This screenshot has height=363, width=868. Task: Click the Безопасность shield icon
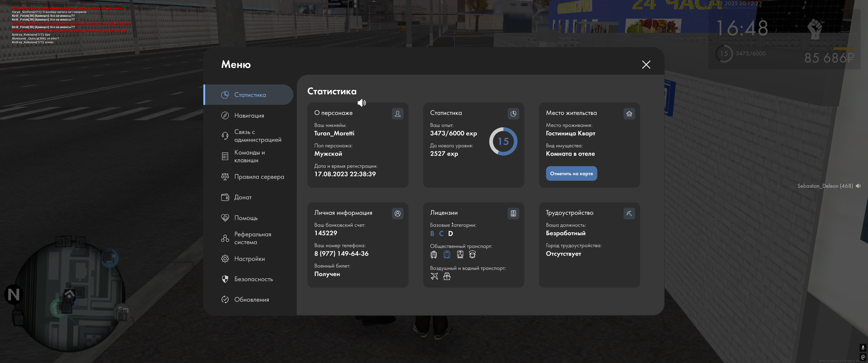click(x=225, y=279)
